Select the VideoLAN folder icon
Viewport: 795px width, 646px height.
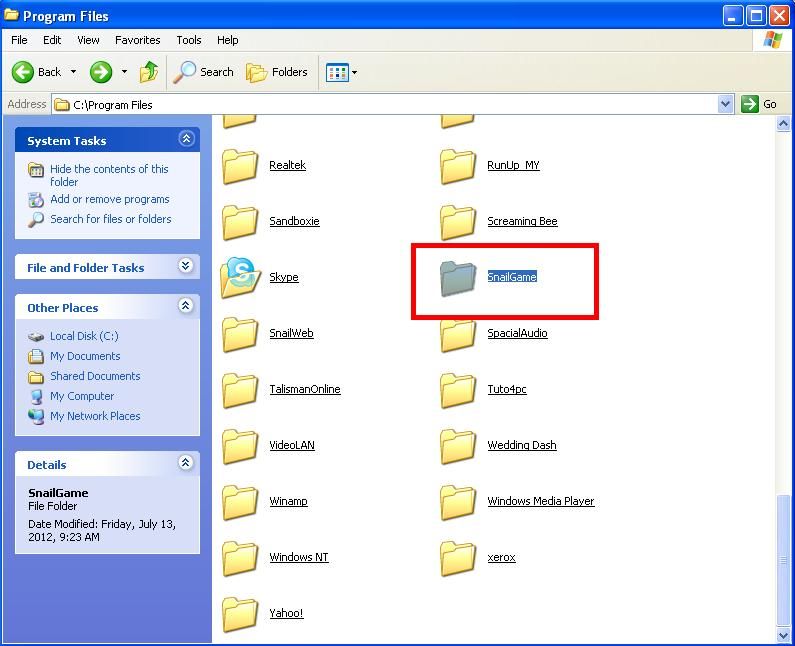tap(240, 446)
